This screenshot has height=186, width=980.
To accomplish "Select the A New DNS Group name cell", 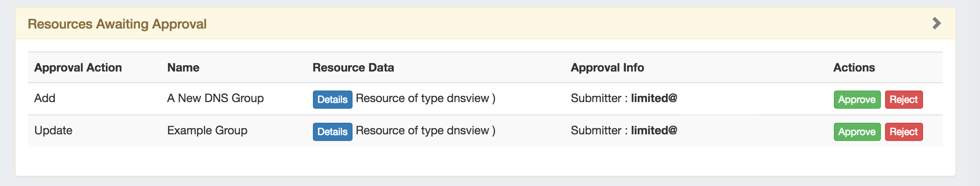I will pyautogui.click(x=215, y=98).
